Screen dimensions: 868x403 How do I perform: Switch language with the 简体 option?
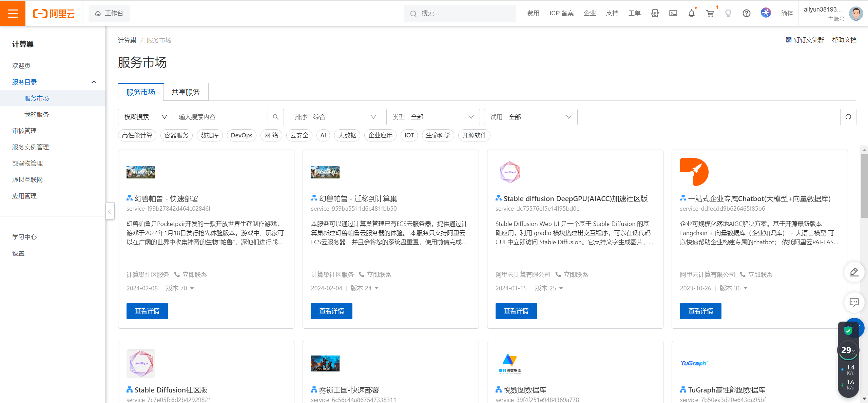pyautogui.click(x=787, y=13)
